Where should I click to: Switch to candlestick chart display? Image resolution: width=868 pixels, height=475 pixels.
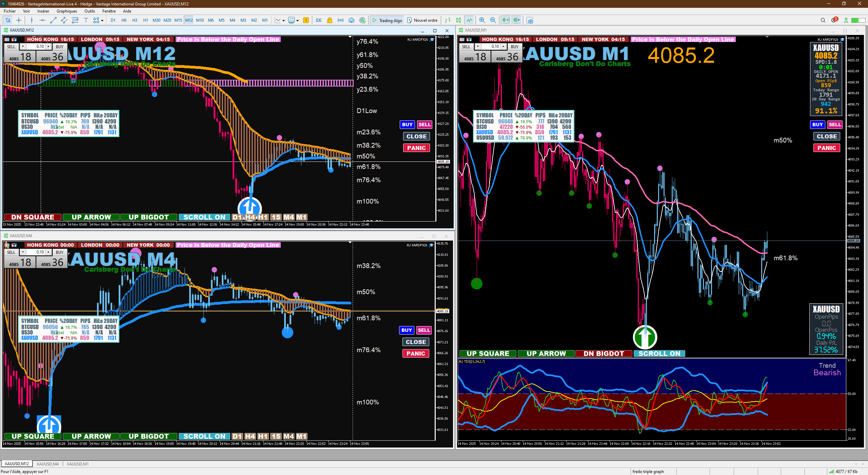click(x=458, y=20)
